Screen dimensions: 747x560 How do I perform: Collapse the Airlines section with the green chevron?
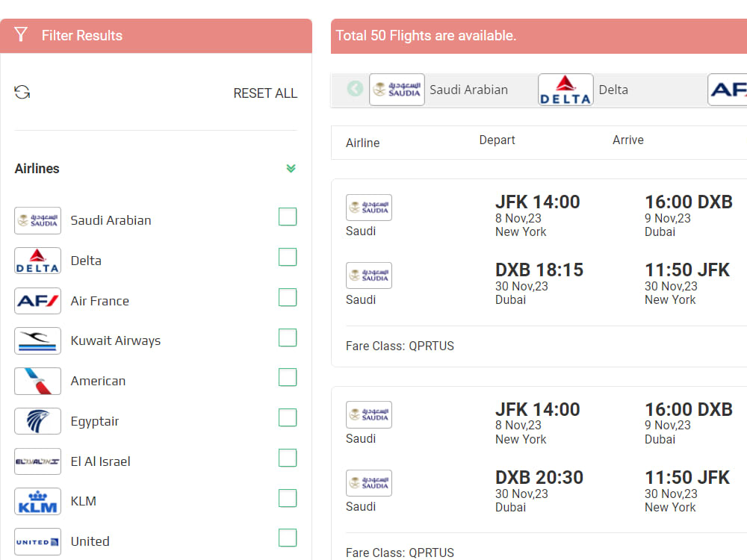(x=291, y=168)
